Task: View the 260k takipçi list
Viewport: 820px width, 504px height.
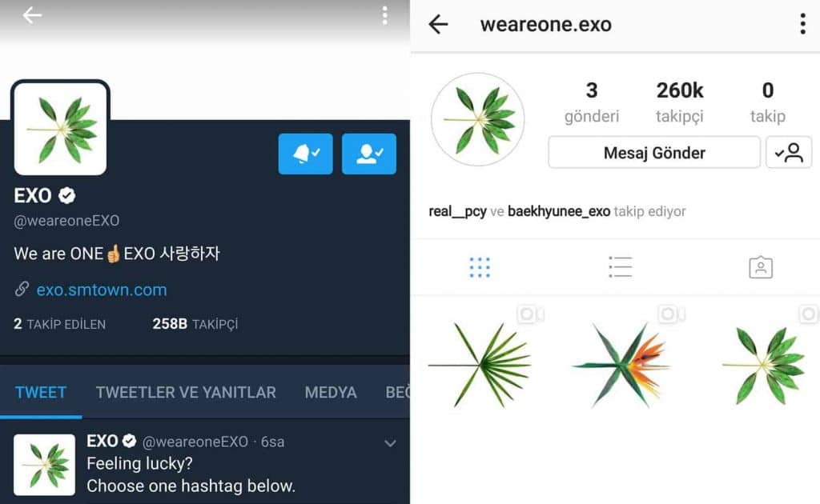Action: (x=679, y=102)
